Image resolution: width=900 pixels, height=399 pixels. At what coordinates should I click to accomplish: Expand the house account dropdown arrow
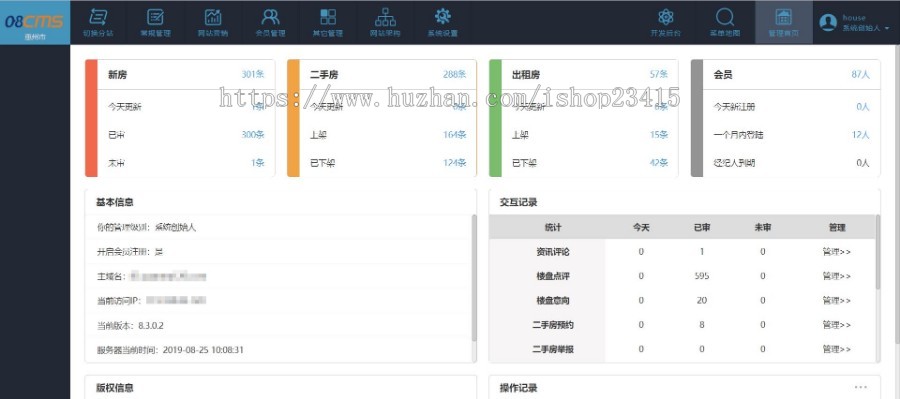point(887,28)
